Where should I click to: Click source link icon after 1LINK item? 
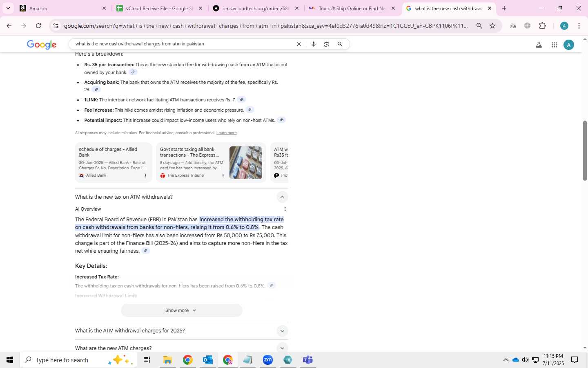click(241, 99)
